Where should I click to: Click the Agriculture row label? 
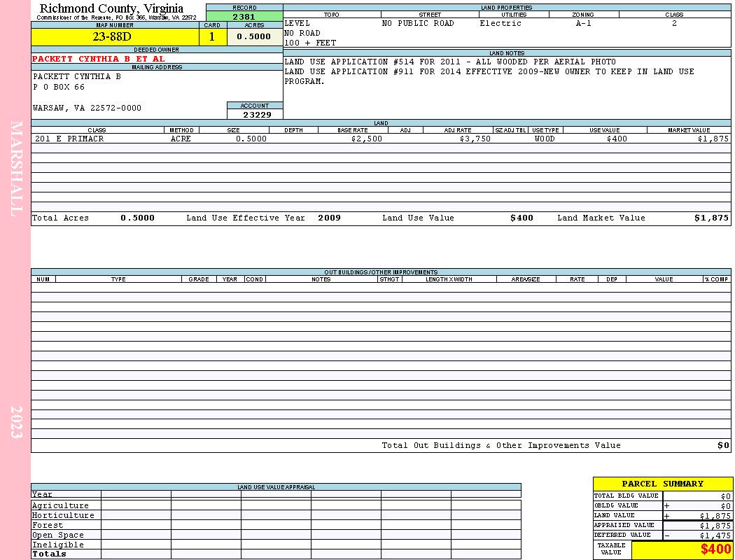60,506
